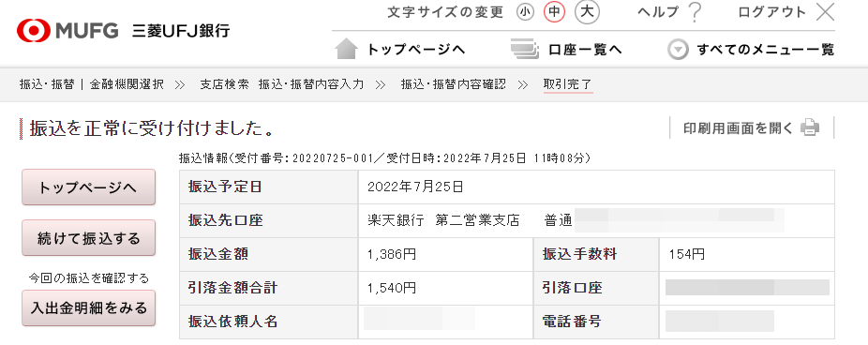The width and height of the screenshot is (868, 345).
Task: Click 入出金明細をみる button
Action: coord(88,307)
